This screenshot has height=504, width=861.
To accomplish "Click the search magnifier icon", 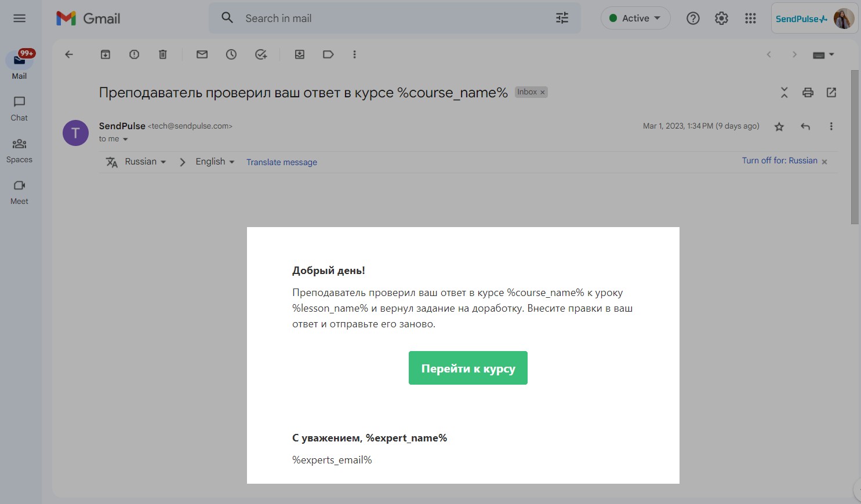I will [x=227, y=18].
